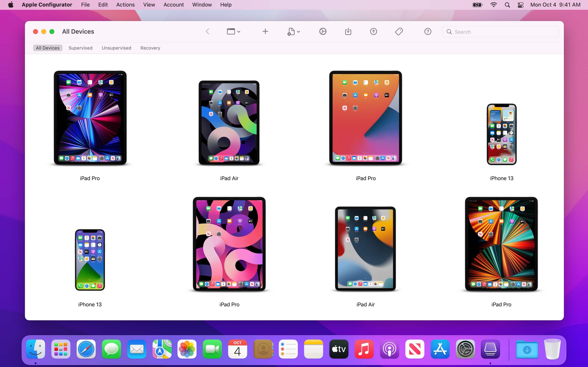Viewport: 588px width, 367px height.
Task: Open the Tag devices icon
Action: tap(399, 31)
